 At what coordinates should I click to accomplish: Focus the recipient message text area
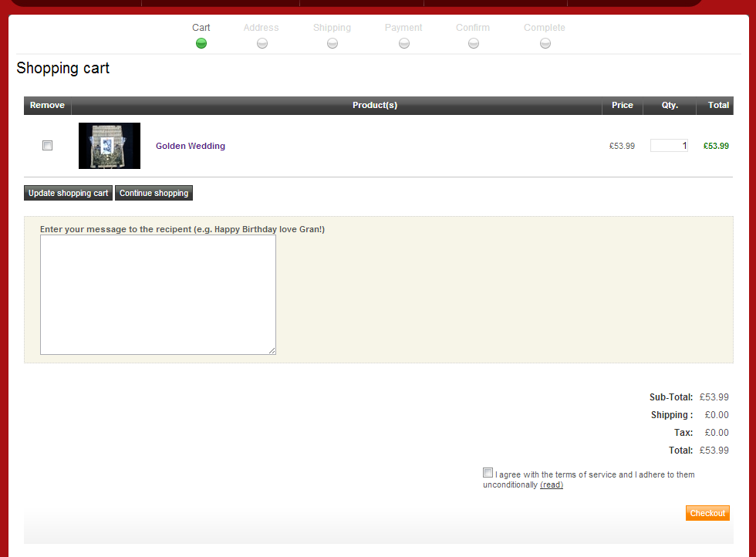pyautogui.click(x=158, y=295)
